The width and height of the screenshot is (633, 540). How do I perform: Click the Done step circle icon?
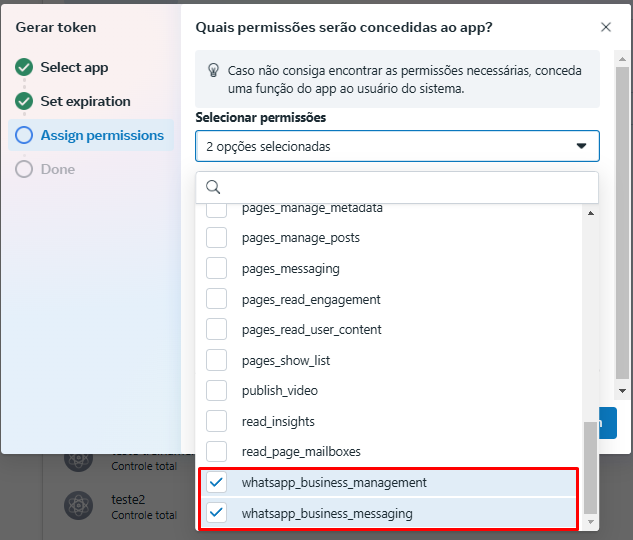coord(24,170)
